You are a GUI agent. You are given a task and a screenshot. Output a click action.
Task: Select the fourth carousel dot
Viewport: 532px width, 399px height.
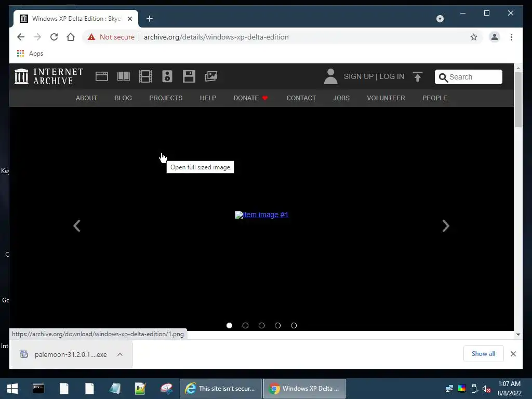tap(277, 325)
